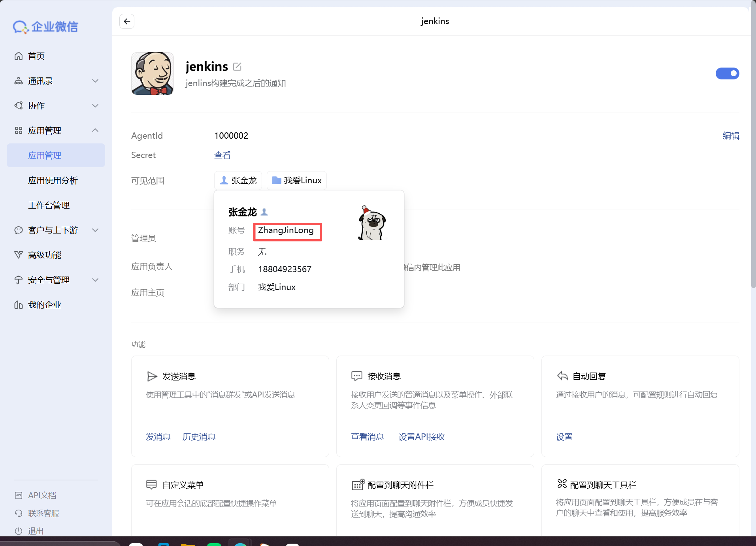Screen dimensions: 756x546
Task: Click the back arrow button
Action: [127, 21]
